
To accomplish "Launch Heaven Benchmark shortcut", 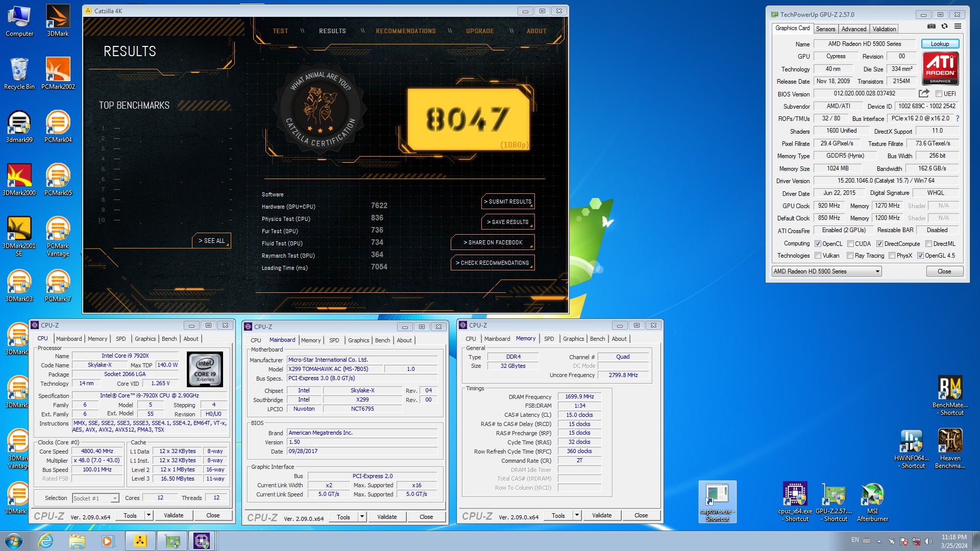I will [x=950, y=449].
